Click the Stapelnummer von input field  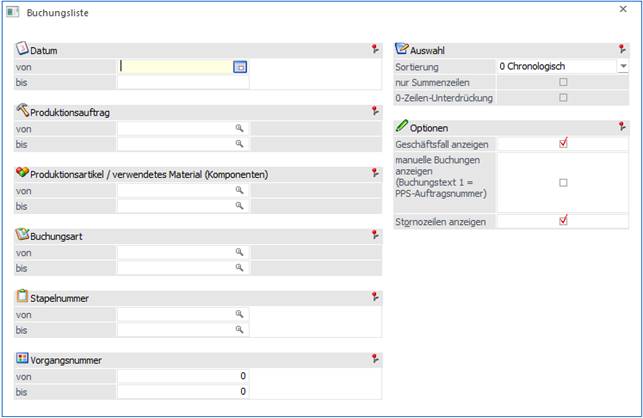[175, 314]
